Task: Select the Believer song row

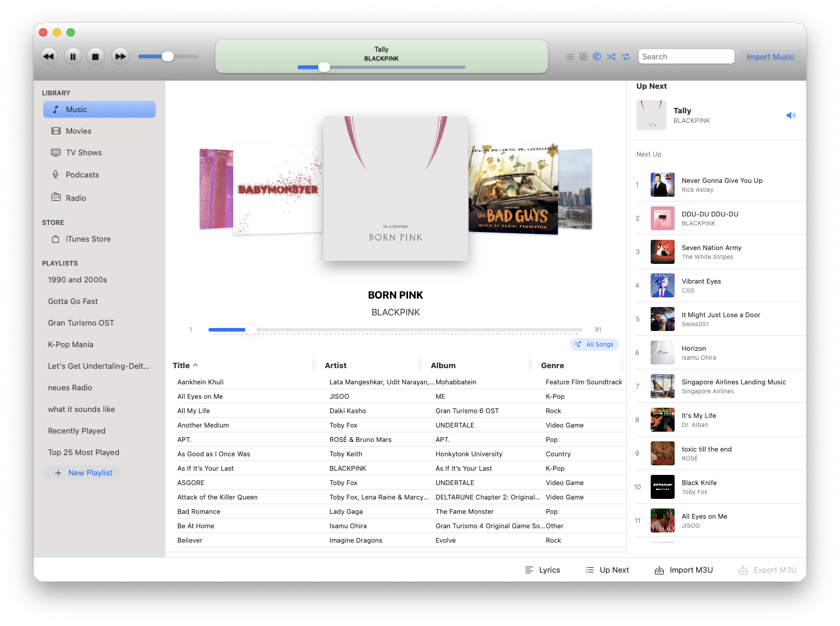Action: [398, 540]
